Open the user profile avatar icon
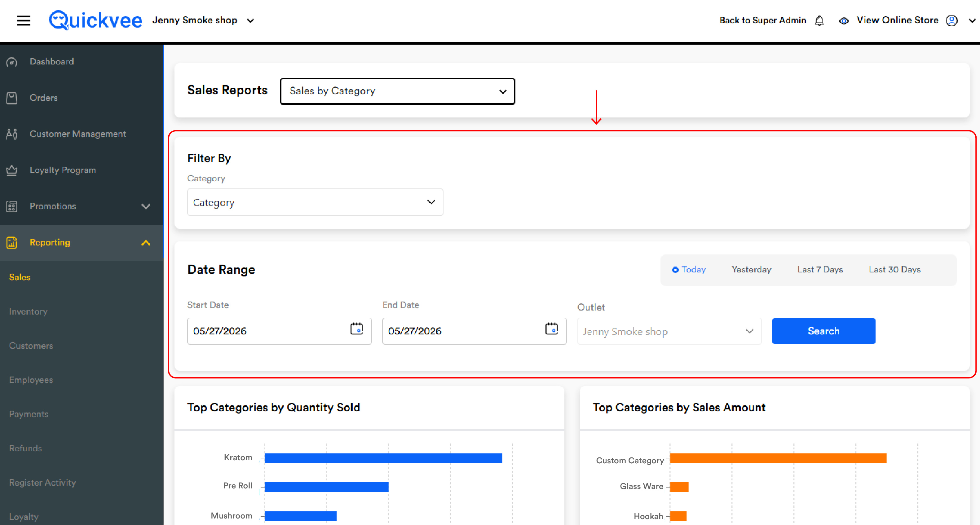 tap(951, 20)
